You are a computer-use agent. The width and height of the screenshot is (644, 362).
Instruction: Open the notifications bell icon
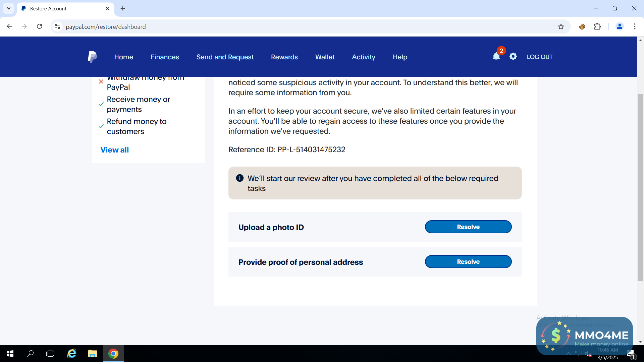coord(496,57)
